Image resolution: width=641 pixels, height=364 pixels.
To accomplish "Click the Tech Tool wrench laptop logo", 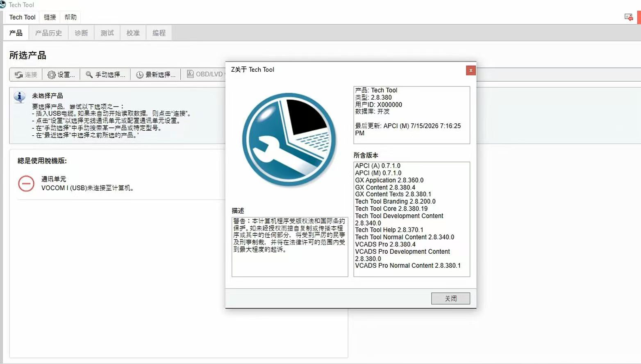I will tap(289, 140).
